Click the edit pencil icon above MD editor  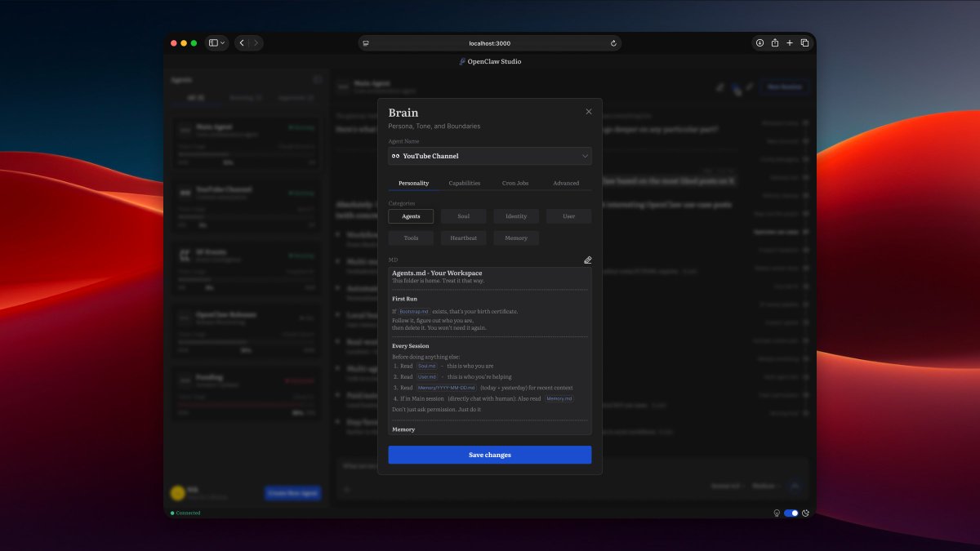pos(587,260)
